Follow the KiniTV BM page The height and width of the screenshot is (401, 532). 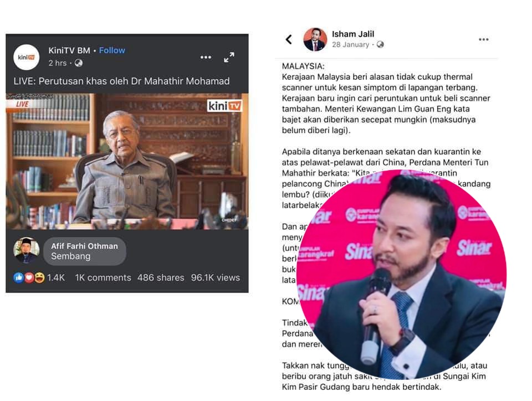(x=112, y=50)
